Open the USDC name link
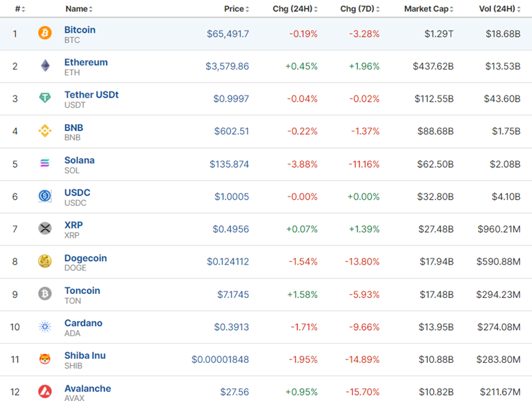The height and width of the screenshot is (401, 532). [77, 193]
